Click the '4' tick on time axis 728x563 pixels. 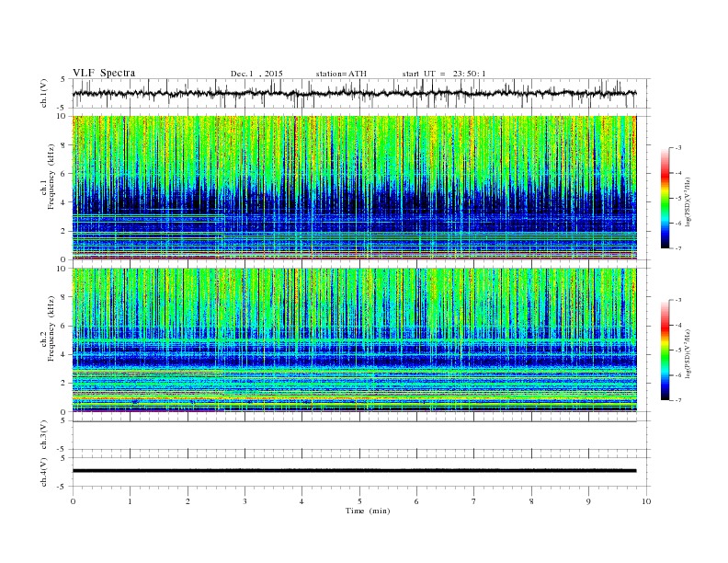coord(301,501)
